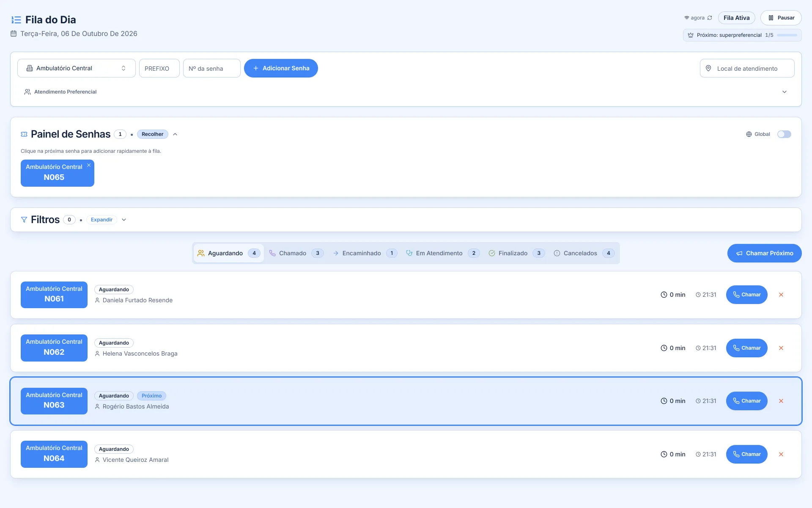Select the Aguardando tab
812x508 pixels.
pos(229,253)
